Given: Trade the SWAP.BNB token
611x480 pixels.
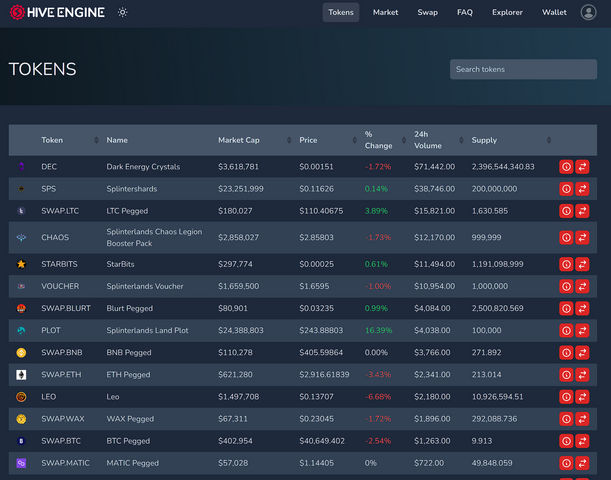Looking at the screenshot, I should [x=582, y=353].
